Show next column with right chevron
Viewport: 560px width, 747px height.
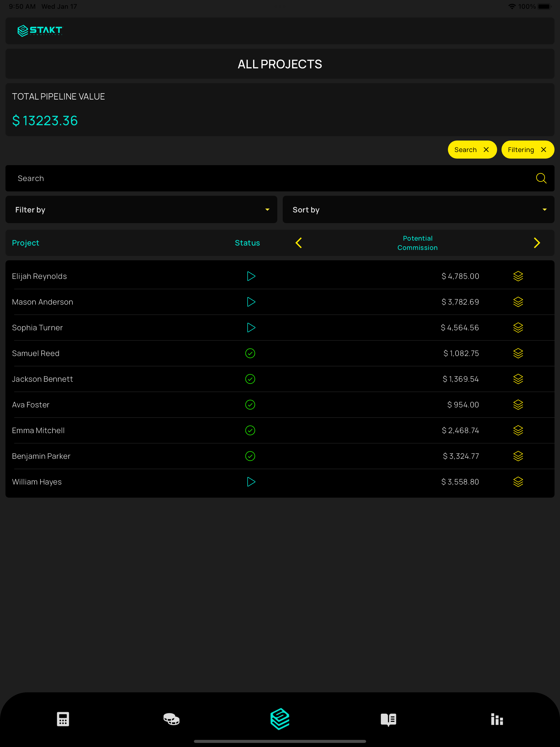(x=537, y=243)
